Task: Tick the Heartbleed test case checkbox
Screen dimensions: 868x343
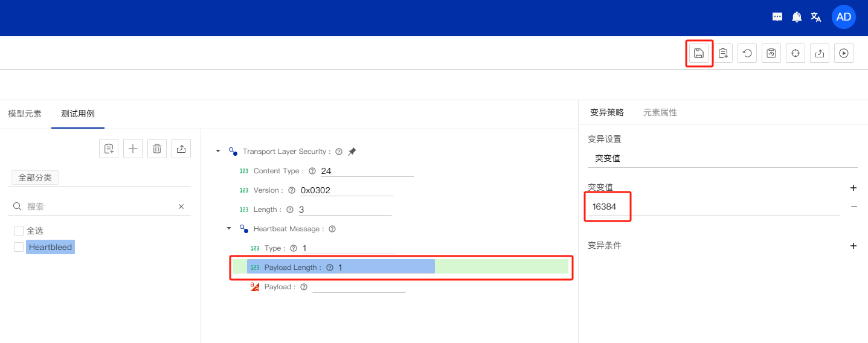Action: coord(19,247)
